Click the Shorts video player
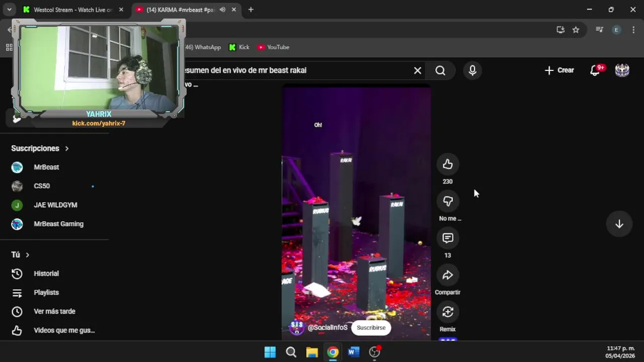The height and width of the screenshot is (362, 644). (356, 213)
